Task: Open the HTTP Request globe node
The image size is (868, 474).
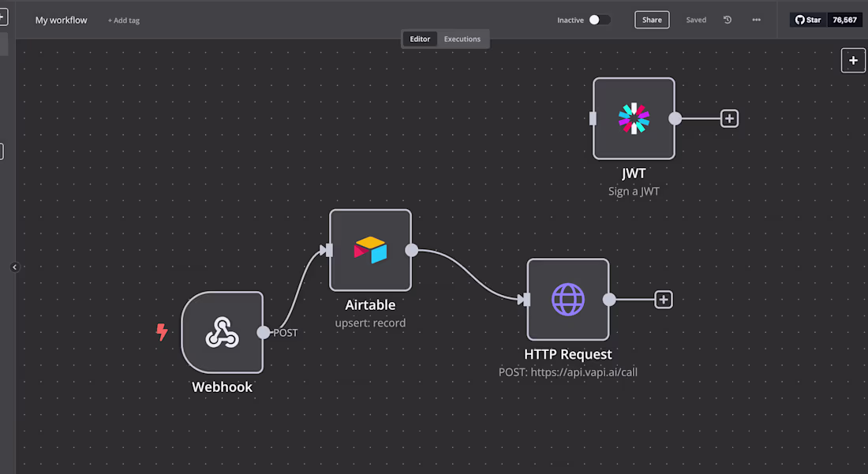Action: 568,299
